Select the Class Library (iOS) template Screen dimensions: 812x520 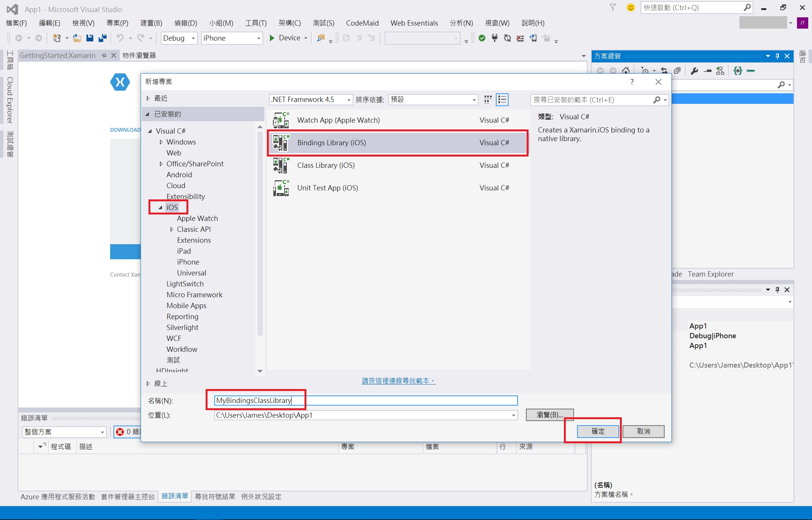(398, 165)
